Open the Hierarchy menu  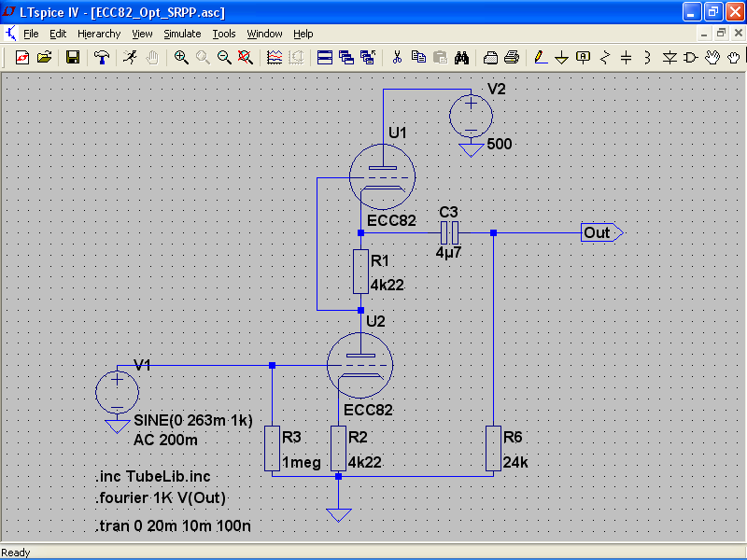99,34
